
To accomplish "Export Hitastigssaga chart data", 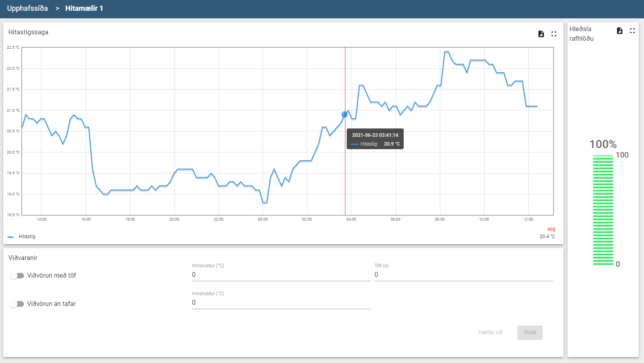I will point(541,34).
